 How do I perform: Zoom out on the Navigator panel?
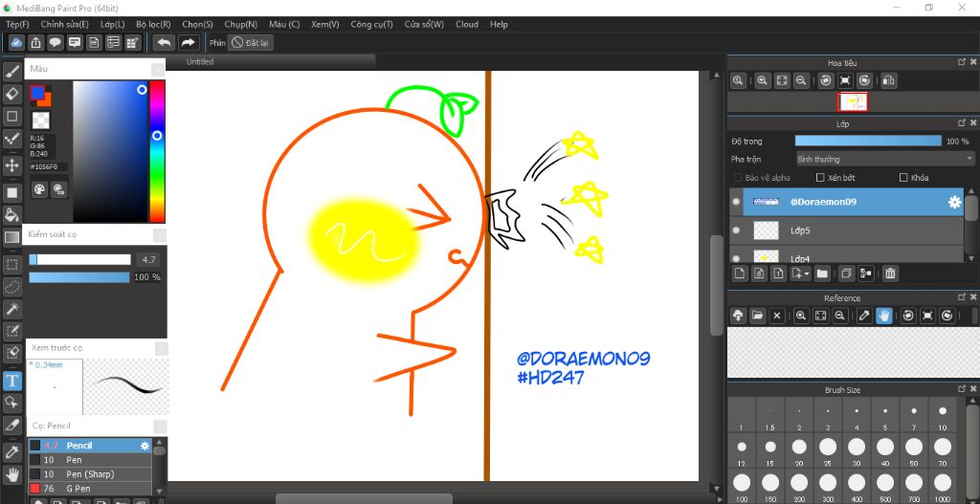801,80
